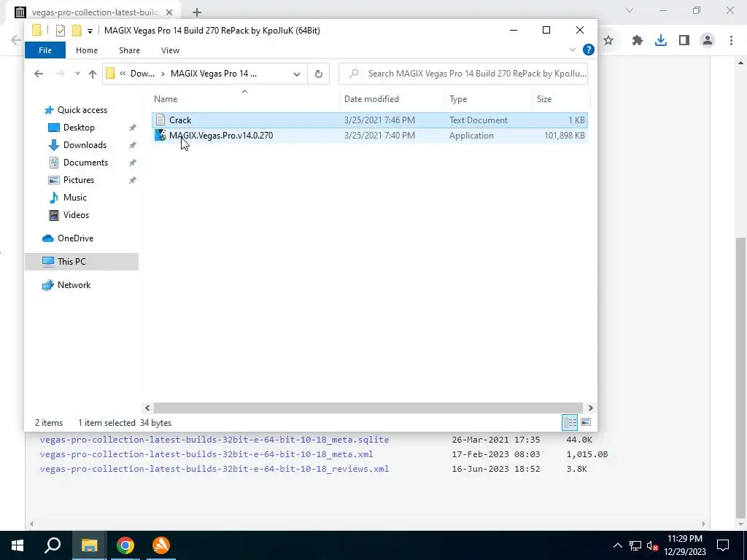This screenshot has height=560, width=747.
Task: Click the search box for this folder
Action: pyautogui.click(x=463, y=74)
